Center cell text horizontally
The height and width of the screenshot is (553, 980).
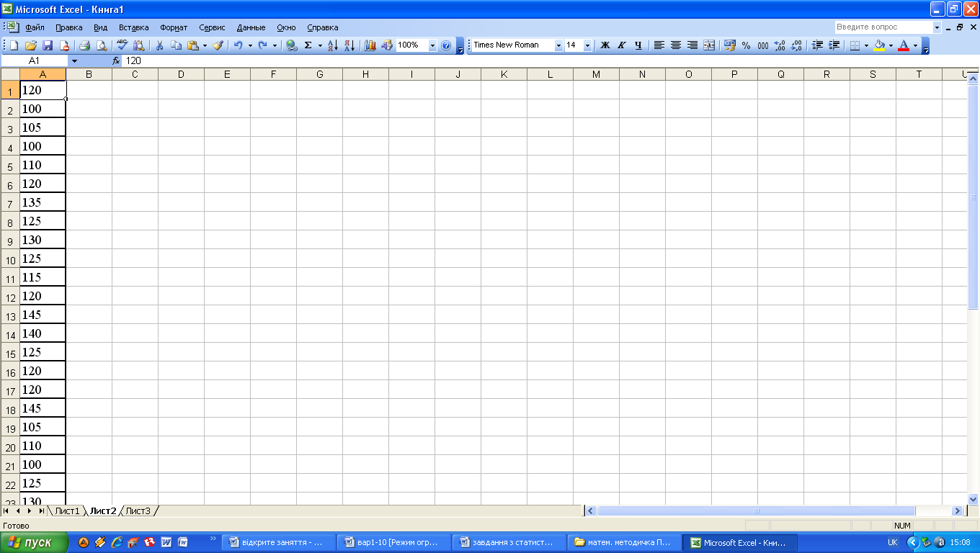[676, 45]
